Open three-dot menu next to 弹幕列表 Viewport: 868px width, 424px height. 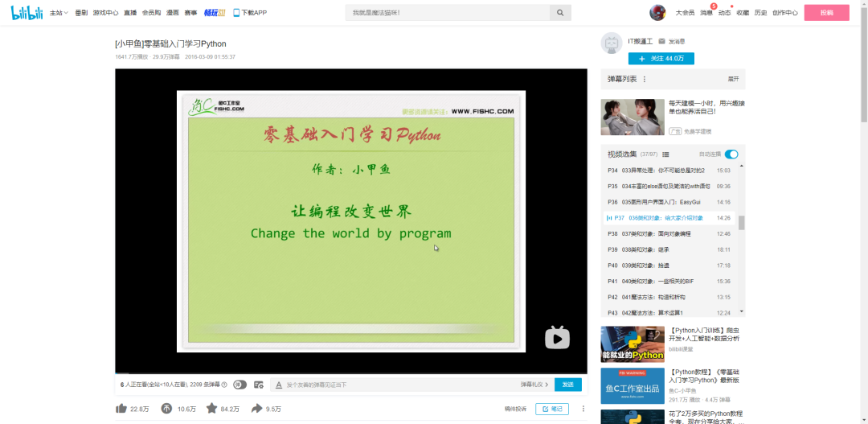645,80
